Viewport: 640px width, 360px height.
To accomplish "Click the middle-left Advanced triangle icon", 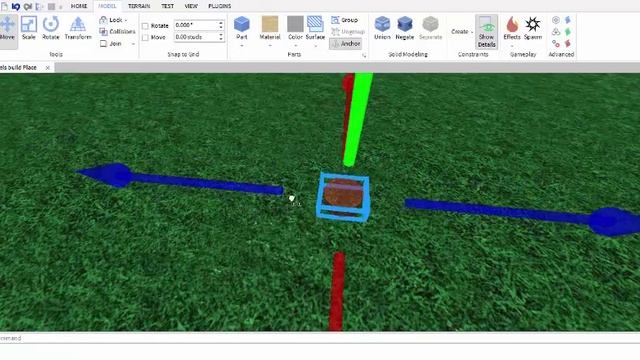I will coord(556,31).
